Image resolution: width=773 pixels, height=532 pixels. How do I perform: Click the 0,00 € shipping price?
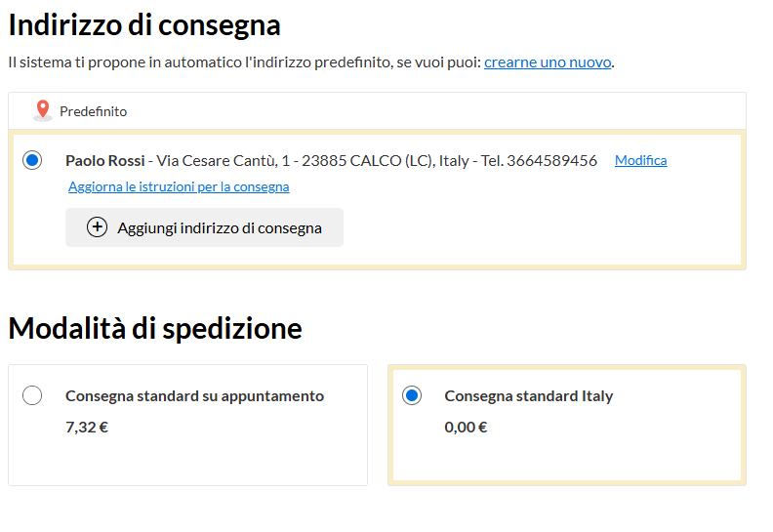pyautogui.click(x=466, y=427)
